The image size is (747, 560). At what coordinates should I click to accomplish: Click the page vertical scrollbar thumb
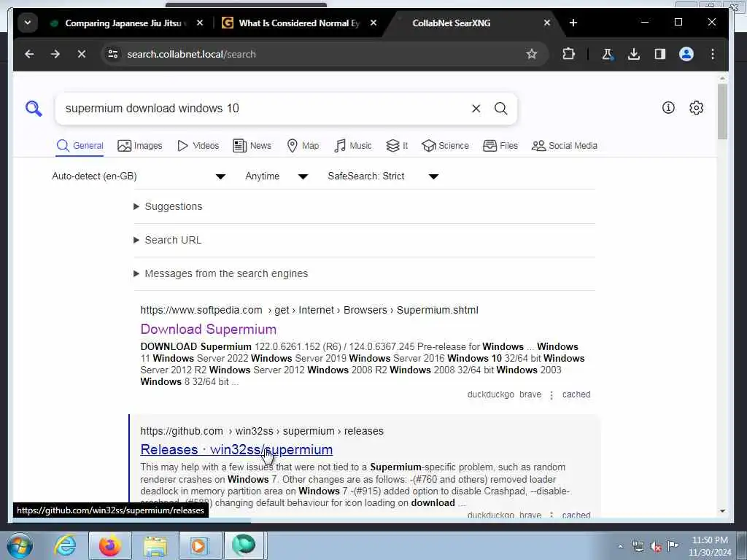coord(722,112)
